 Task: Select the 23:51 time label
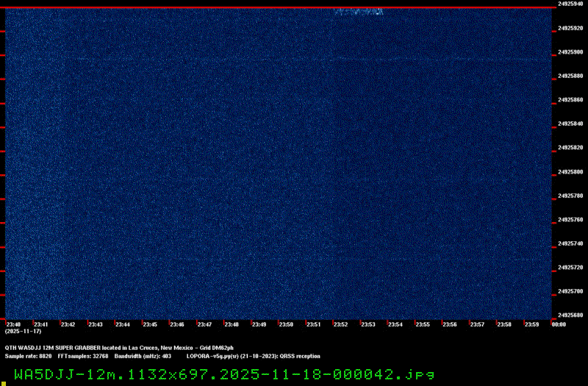(314, 324)
